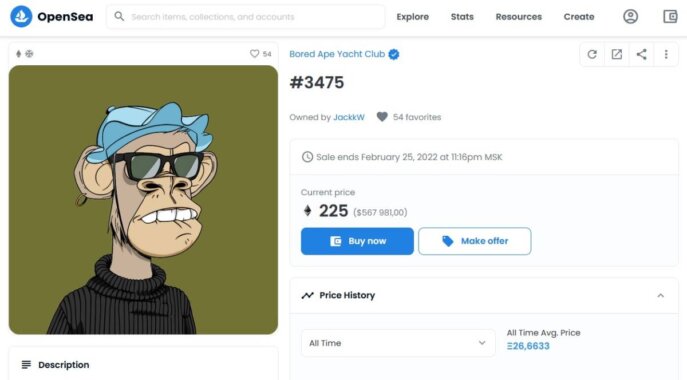Click the Buy now button
Image resolution: width=687 pixels, height=380 pixels.
[x=357, y=241]
